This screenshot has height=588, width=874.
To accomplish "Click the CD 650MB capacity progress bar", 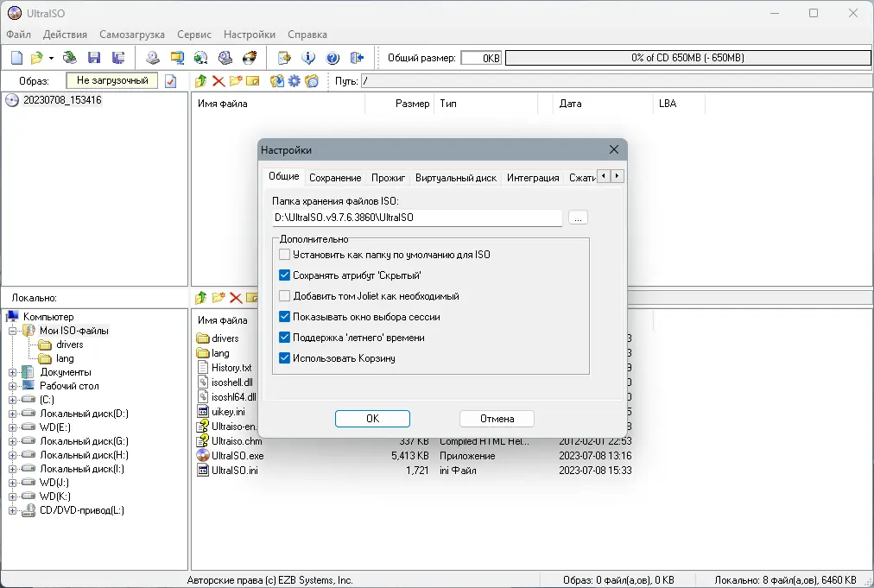I will (x=687, y=58).
